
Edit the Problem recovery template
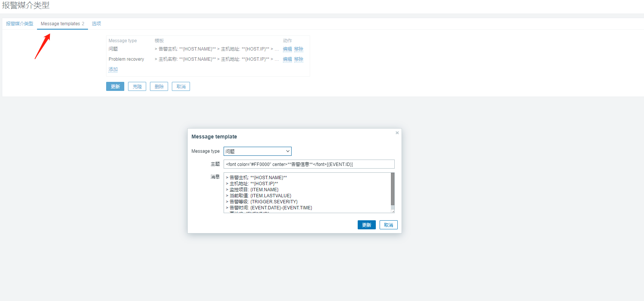pyautogui.click(x=287, y=59)
